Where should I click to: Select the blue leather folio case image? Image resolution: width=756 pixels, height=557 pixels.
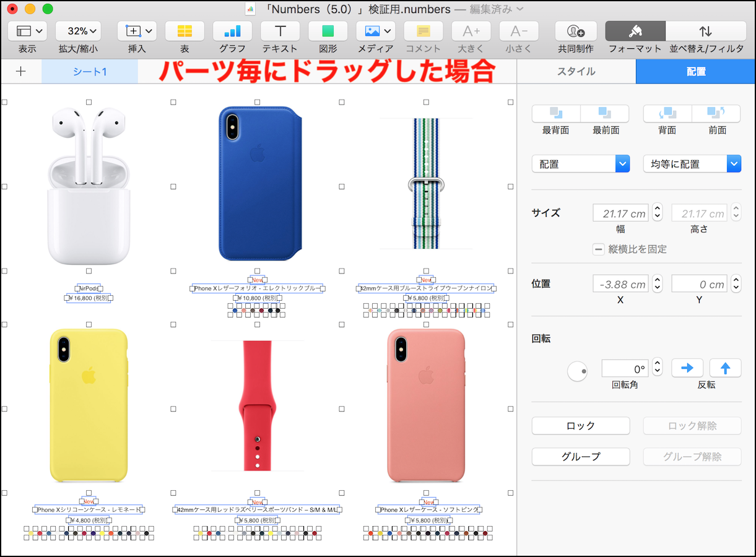(x=260, y=184)
